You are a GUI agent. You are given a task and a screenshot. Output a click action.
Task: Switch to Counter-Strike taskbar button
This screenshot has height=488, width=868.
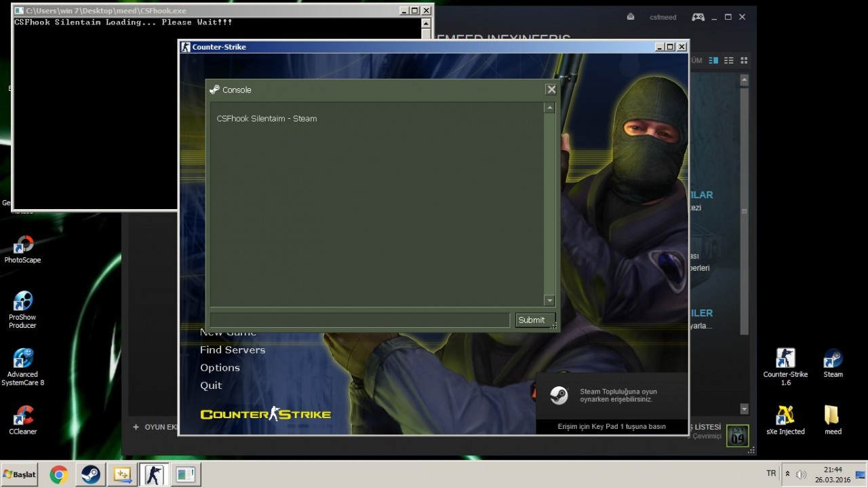point(154,475)
